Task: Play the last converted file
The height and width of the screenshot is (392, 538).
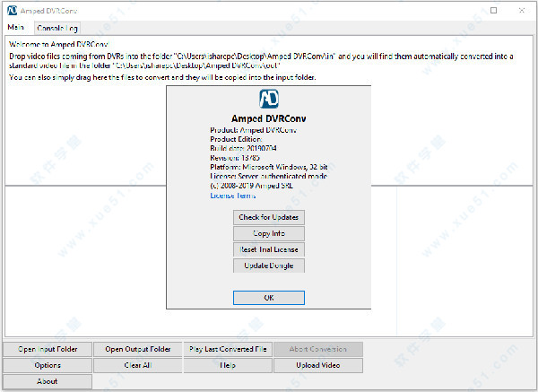Action: pyautogui.click(x=228, y=349)
